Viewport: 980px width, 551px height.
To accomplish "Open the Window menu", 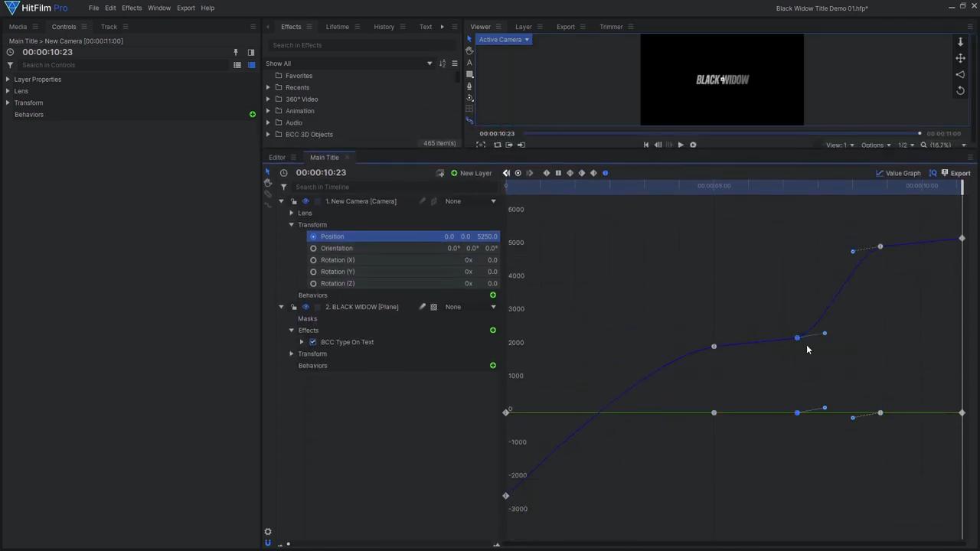I will [159, 8].
